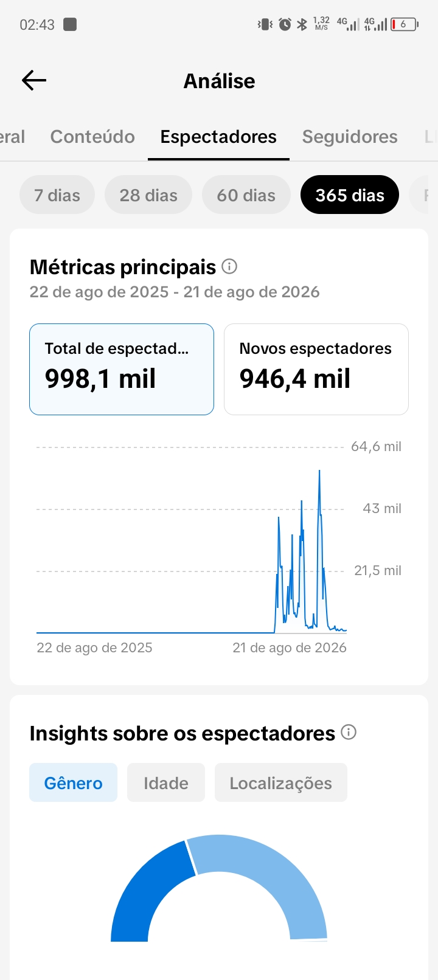Tap the alarm clock status icon
Image resolution: width=438 pixels, height=980 pixels.
coord(285,24)
